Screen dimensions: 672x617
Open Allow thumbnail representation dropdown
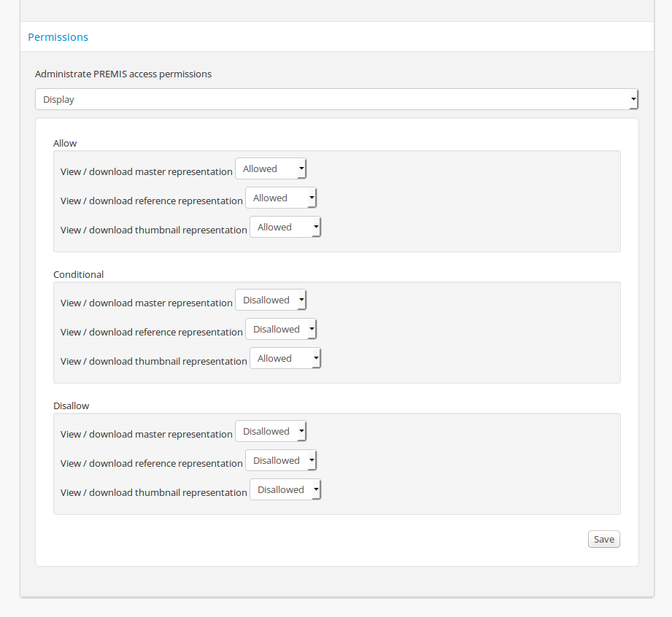tap(285, 228)
